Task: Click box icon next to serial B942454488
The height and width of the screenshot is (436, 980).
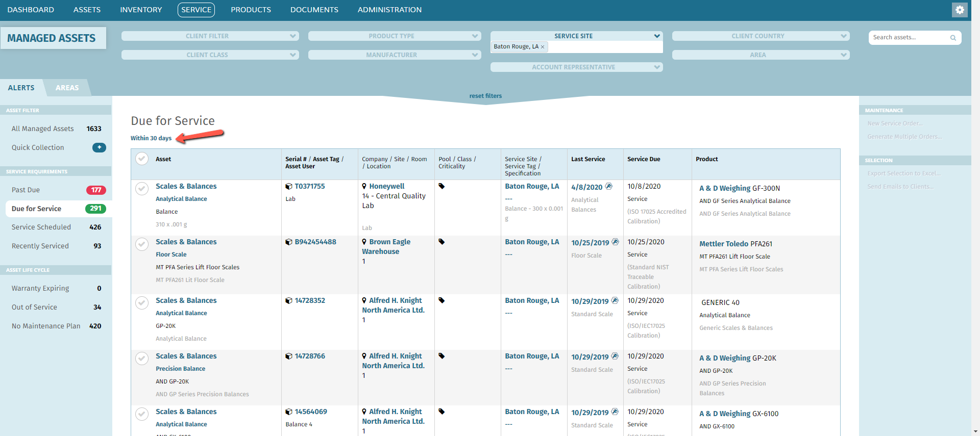Action: pos(289,242)
